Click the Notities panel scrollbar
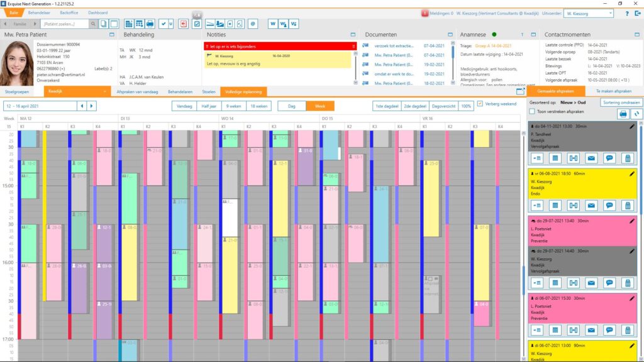The image size is (644, 362). 355,68
